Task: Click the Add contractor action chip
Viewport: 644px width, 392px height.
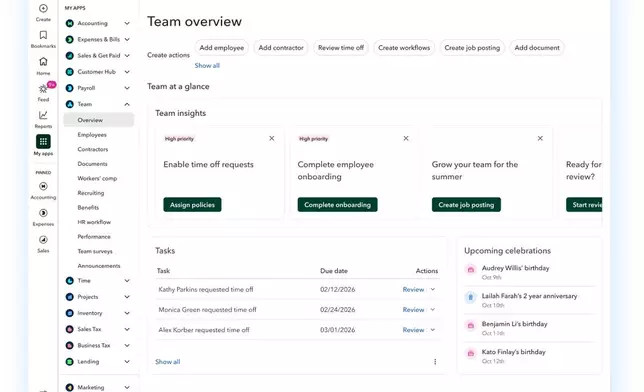Action: 281,48
